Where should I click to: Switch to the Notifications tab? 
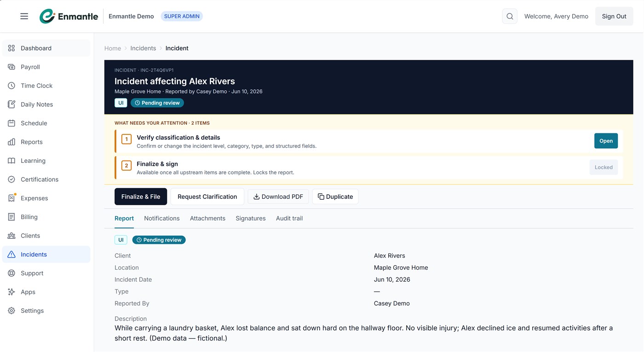[162, 218]
